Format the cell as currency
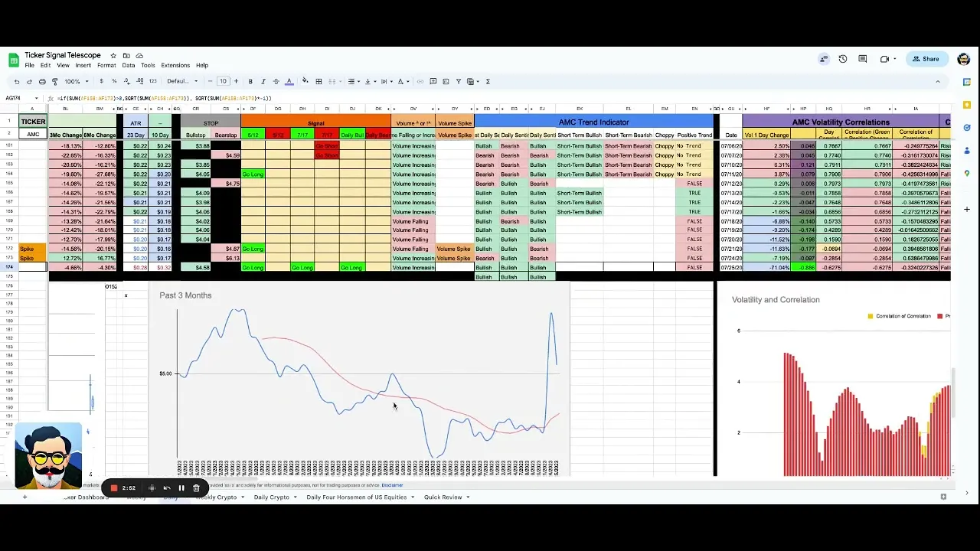Viewport: 980px width, 551px height. coord(101,81)
